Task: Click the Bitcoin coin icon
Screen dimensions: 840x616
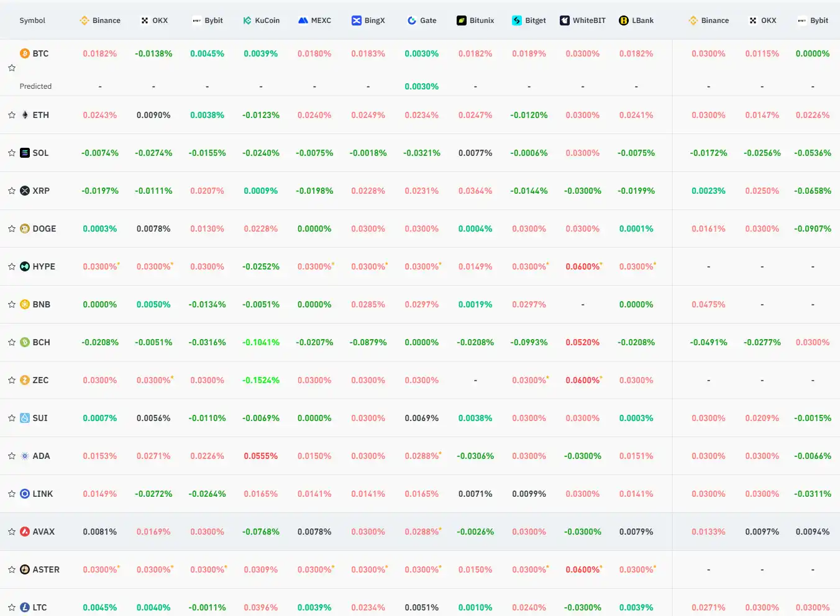Action: (x=25, y=53)
